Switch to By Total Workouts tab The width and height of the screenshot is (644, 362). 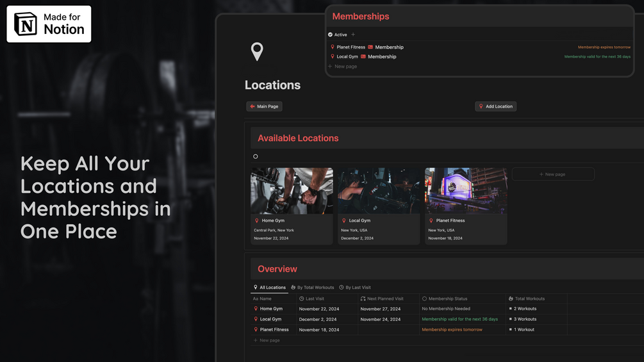click(x=313, y=287)
